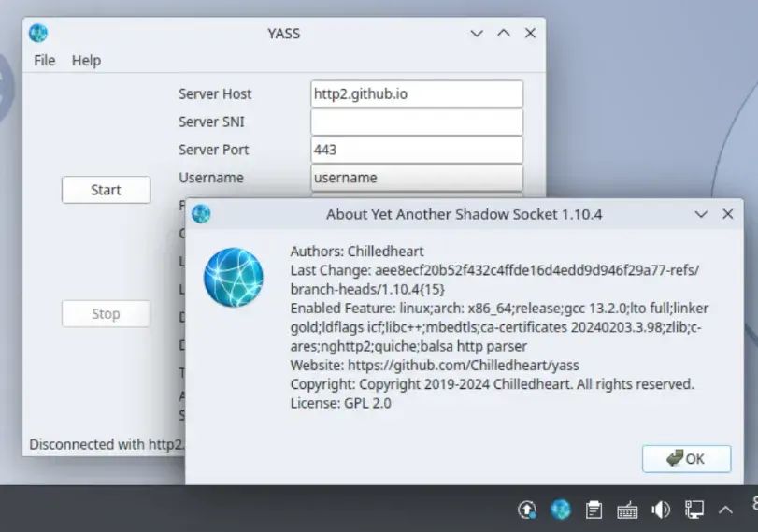Open the system updates tray icon
This screenshot has height=532, width=758.
pos(526,510)
